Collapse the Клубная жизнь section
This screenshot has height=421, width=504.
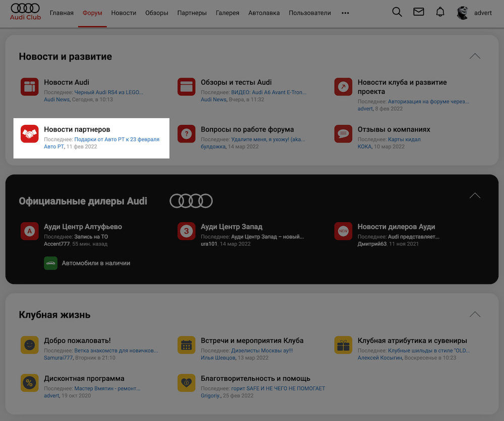pyautogui.click(x=475, y=314)
